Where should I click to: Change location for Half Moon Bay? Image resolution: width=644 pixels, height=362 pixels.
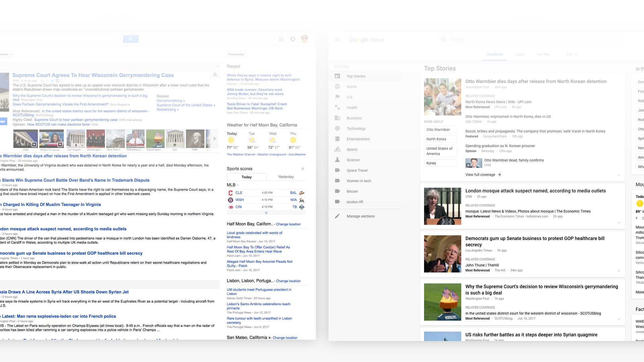[288, 224]
